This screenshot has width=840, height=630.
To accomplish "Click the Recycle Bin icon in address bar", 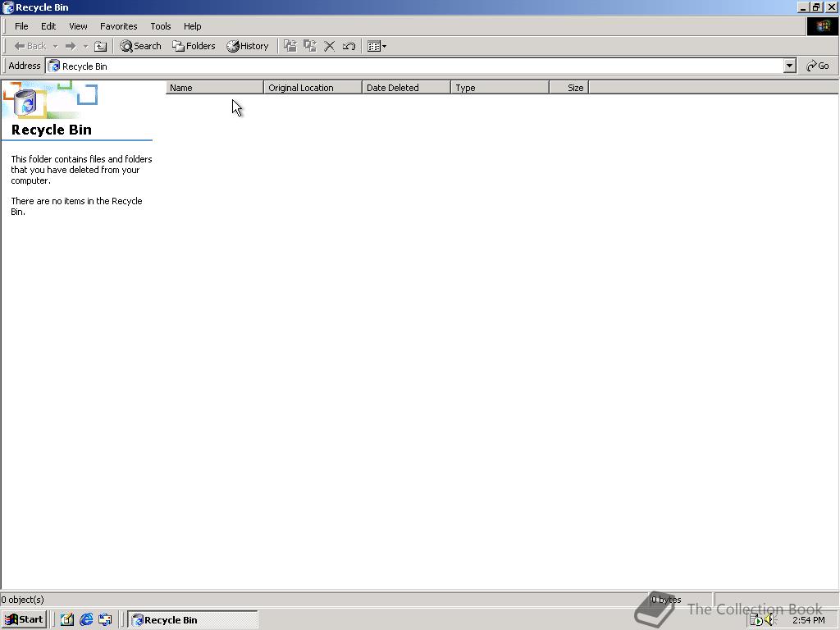I will 54,66.
